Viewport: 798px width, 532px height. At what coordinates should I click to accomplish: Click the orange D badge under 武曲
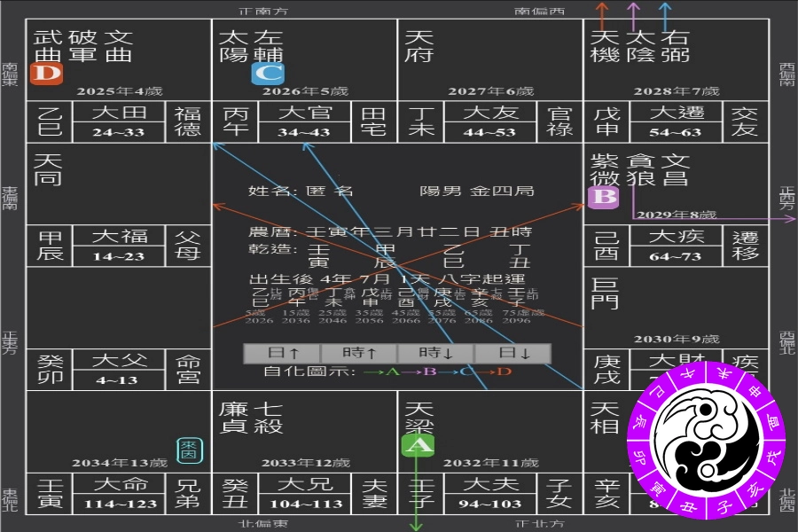tap(46, 74)
